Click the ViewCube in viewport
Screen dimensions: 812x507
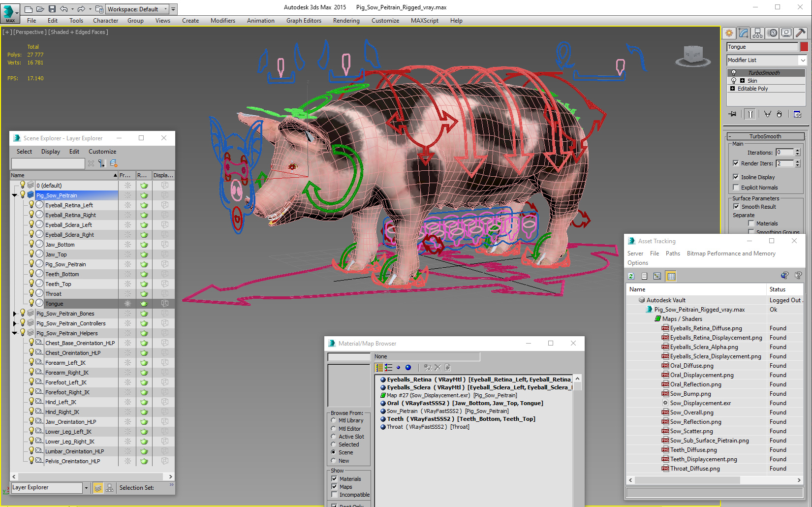[693, 55]
